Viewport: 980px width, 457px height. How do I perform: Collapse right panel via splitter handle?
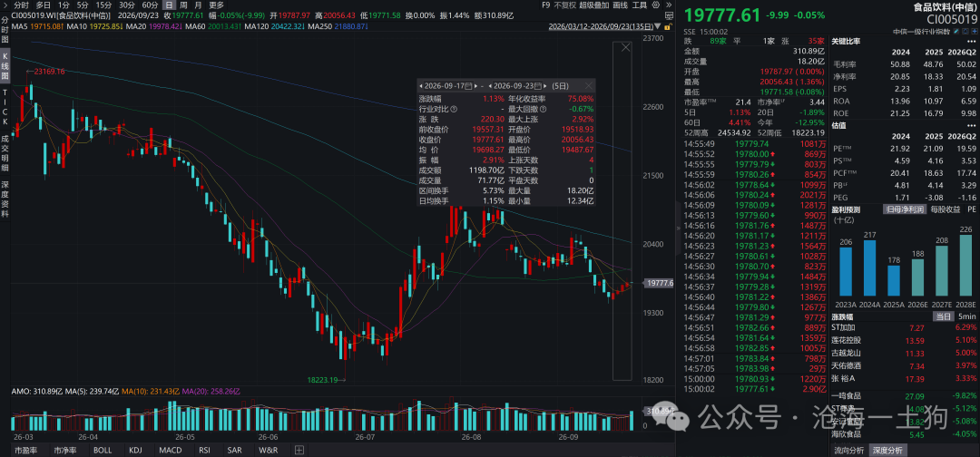[x=679, y=228]
